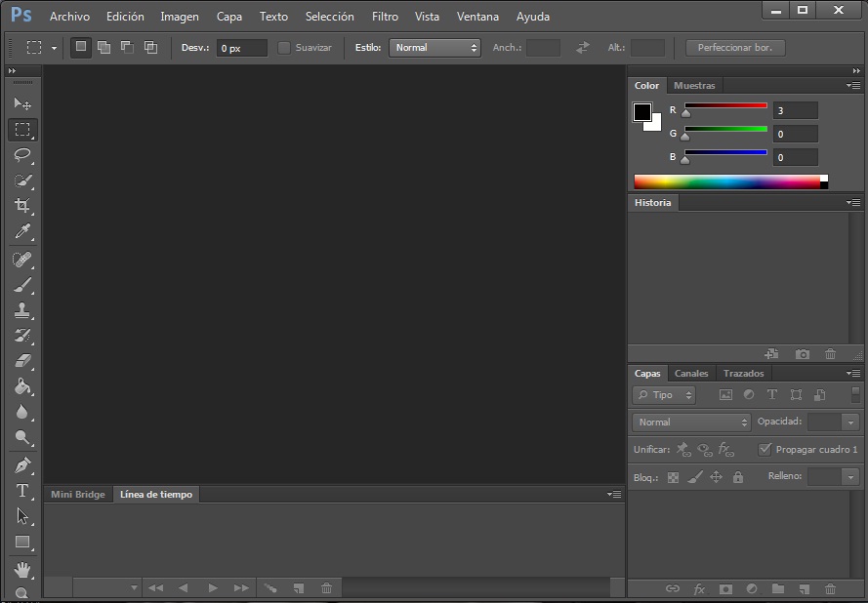Click the foreground color swatch
868x603 pixels.
point(642,112)
